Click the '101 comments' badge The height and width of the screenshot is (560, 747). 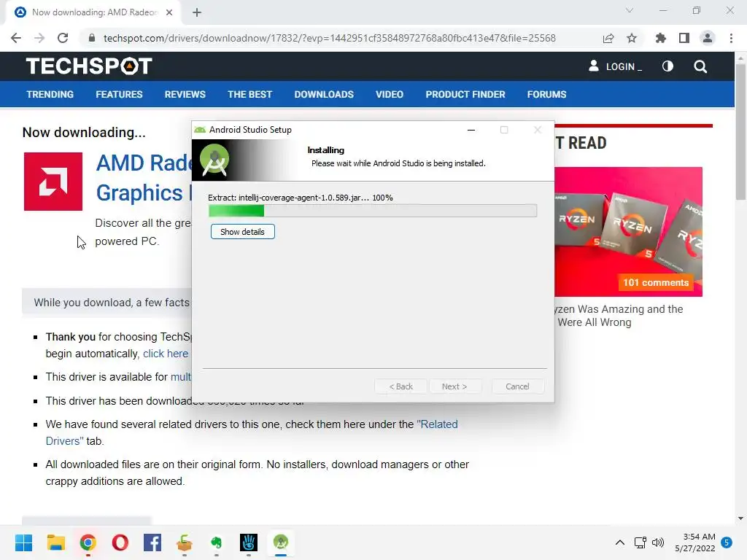656,282
